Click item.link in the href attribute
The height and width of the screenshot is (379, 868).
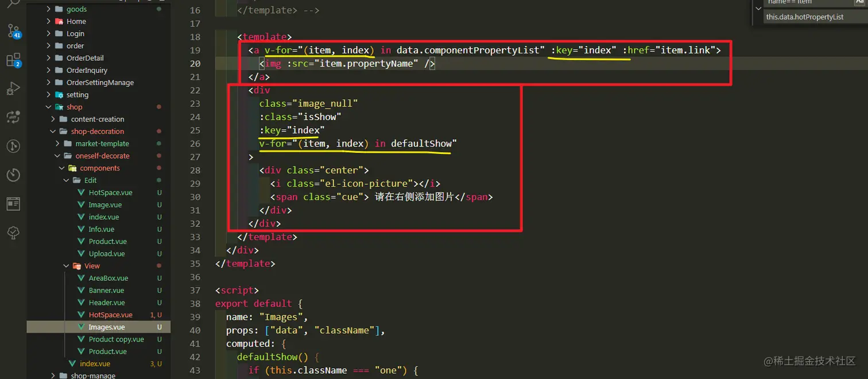(x=685, y=51)
